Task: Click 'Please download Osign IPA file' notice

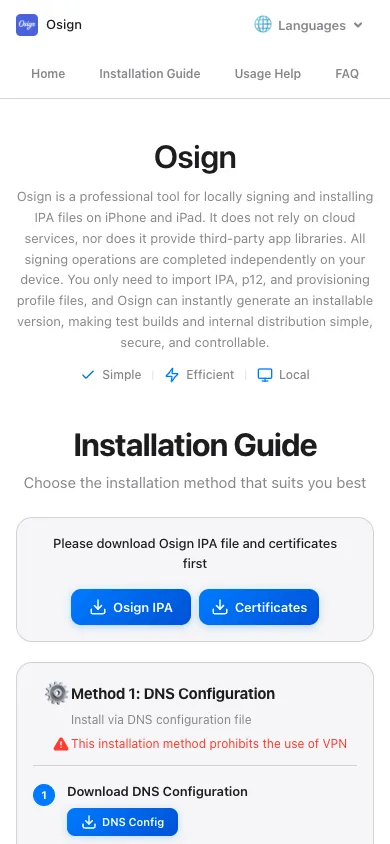Action: (195, 553)
